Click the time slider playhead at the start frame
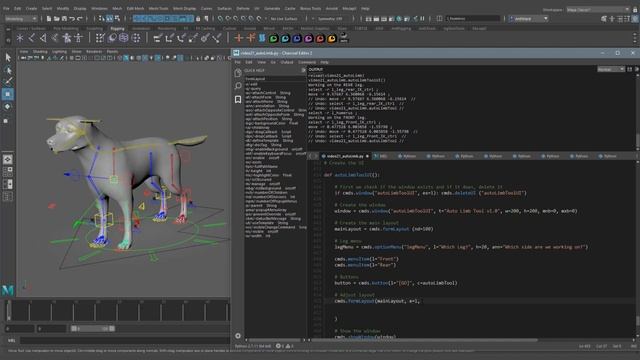This screenshot has width=640, height=360. coord(9,311)
